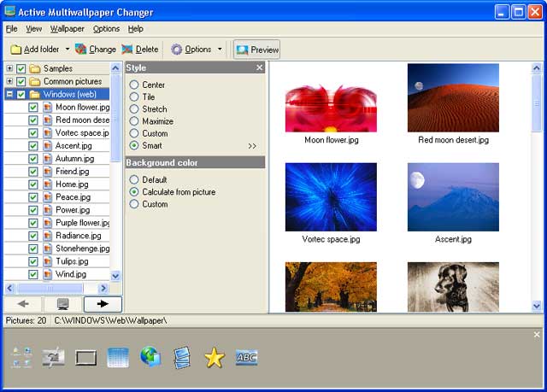Click the Preview button
Screen dimensions: 547x392
point(257,50)
